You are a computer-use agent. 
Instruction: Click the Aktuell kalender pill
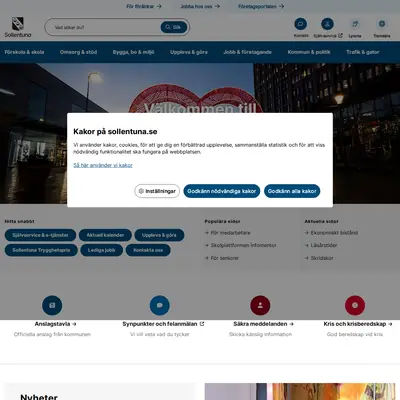pos(105,235)
